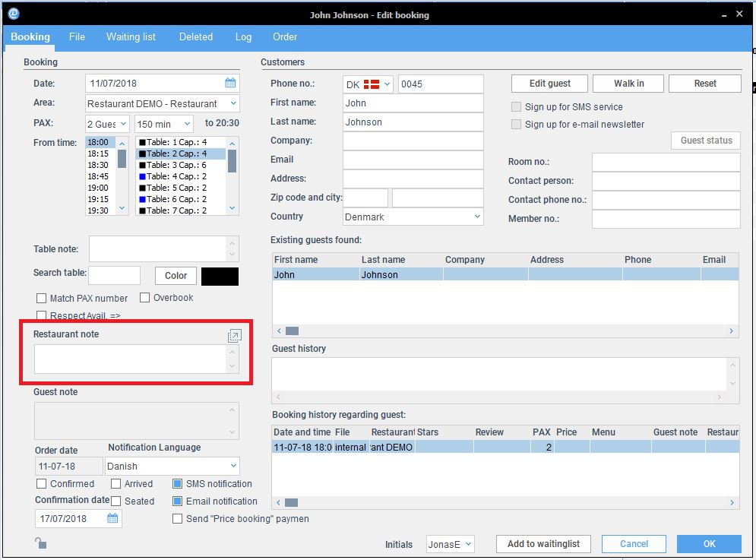Click the From time list scrollbar thumb
Screen dimensions: 756x560
122,158
